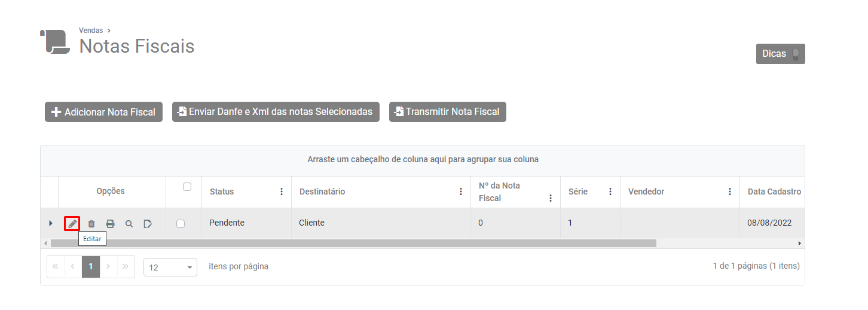Print the nota fiscal using the printer icon

point(110,223)
